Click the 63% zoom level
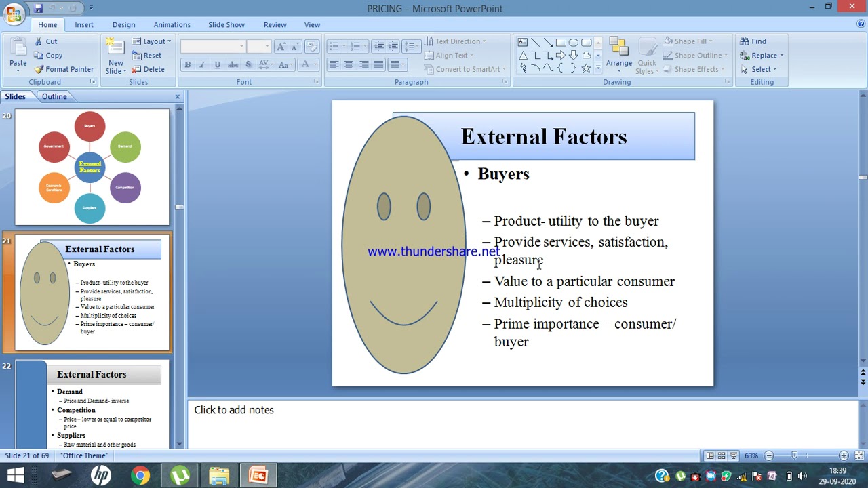The height and width of the screenshot is (488, 868). pyautogui.click(x=751, y=455)
